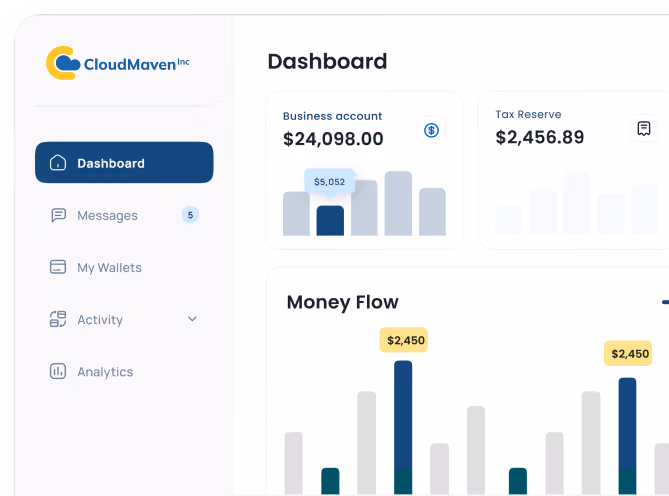Screen dimensions: 669x496
Task: Open the Analytics menu item
Action: [124, 371]
